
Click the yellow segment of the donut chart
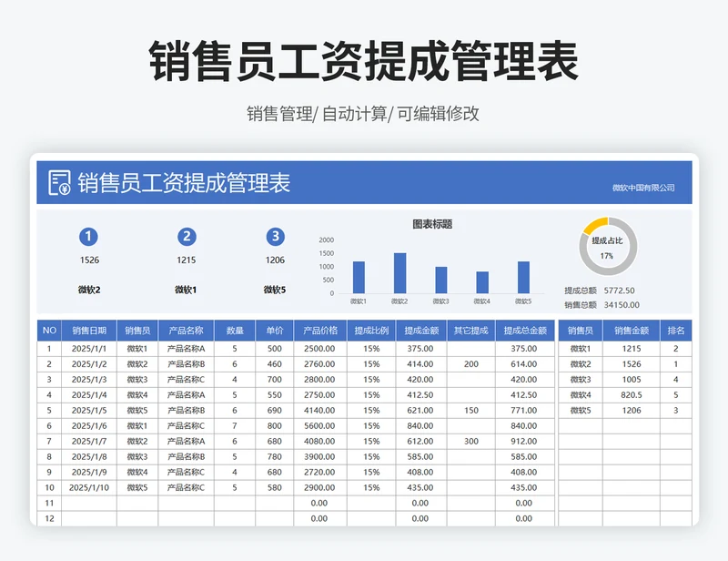pos(596,225)
